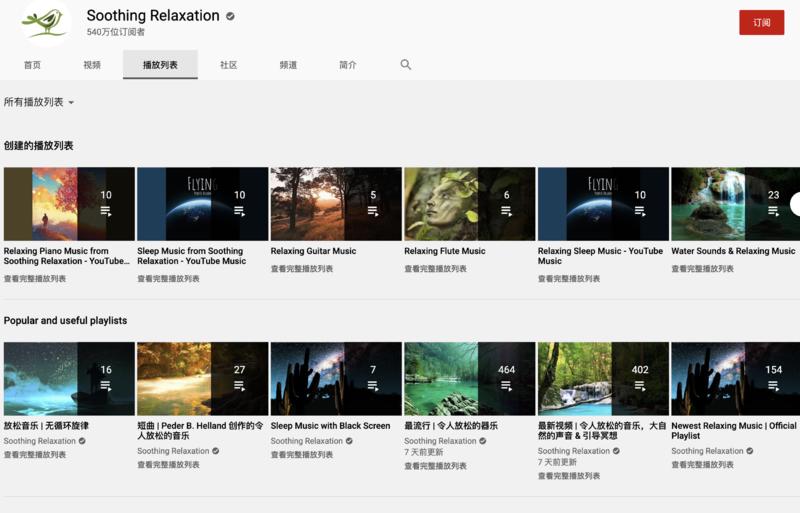This screenshot has height=513, width=800.
Task: Open the Soothing Relaxation channel avatar
Action: tap(46, 22)
